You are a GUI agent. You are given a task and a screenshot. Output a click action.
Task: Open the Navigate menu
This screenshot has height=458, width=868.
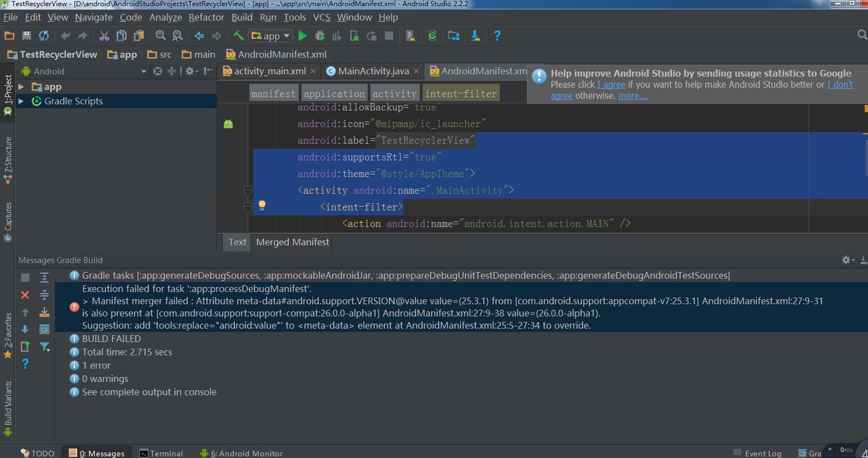(94, 17)
